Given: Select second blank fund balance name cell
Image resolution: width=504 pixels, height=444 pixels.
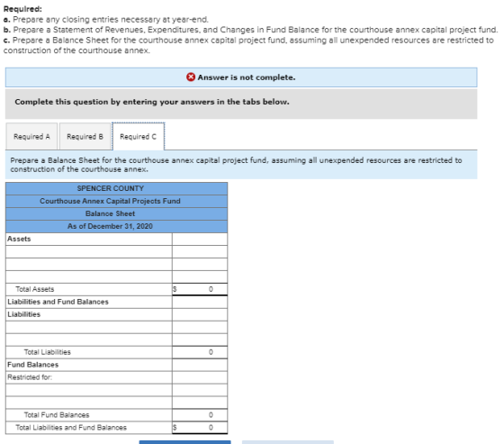Looking at the screenshot, I should [x=89, y=403].
